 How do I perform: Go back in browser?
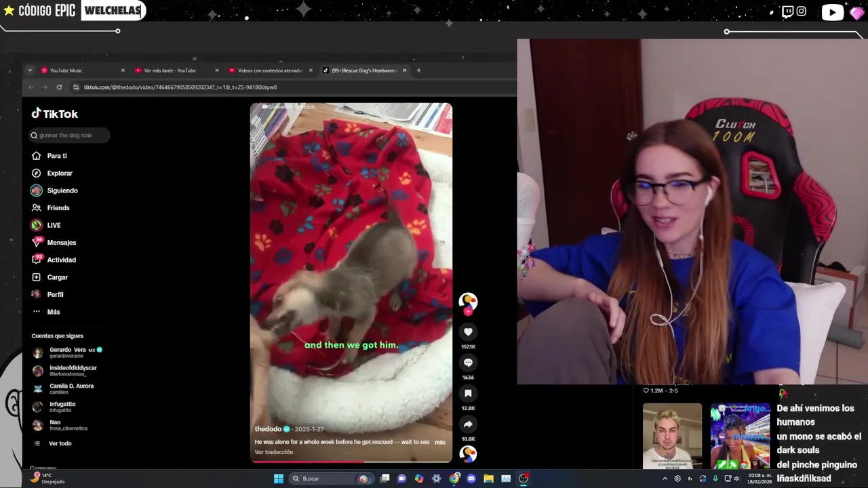point(31,87)
